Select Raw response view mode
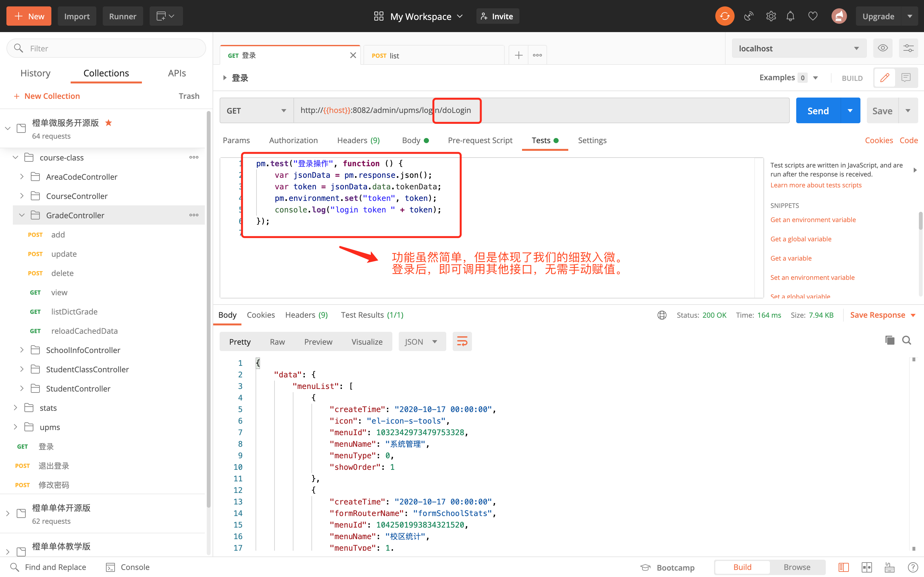Viewport: 924px width, 577px height. [x=277, y=341]
